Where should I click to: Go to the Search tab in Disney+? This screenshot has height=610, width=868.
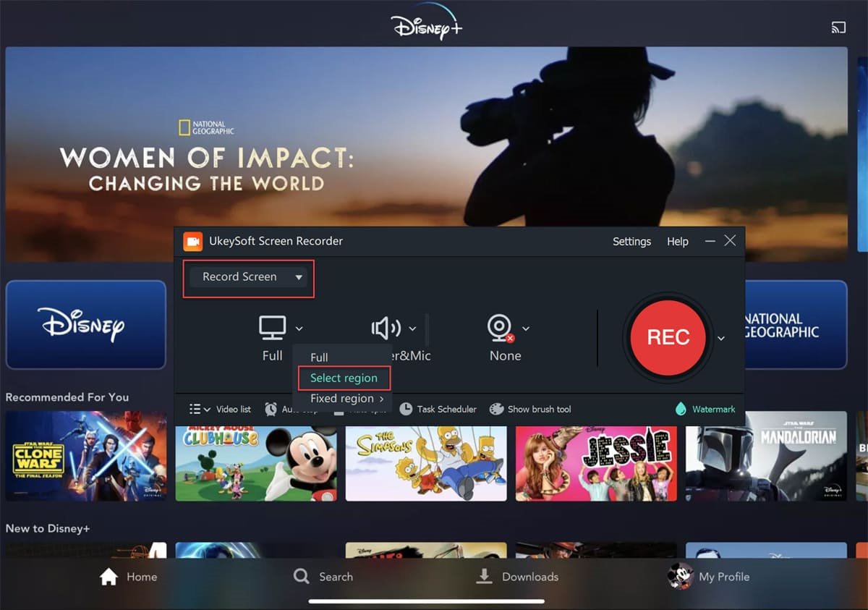(323, 577)
